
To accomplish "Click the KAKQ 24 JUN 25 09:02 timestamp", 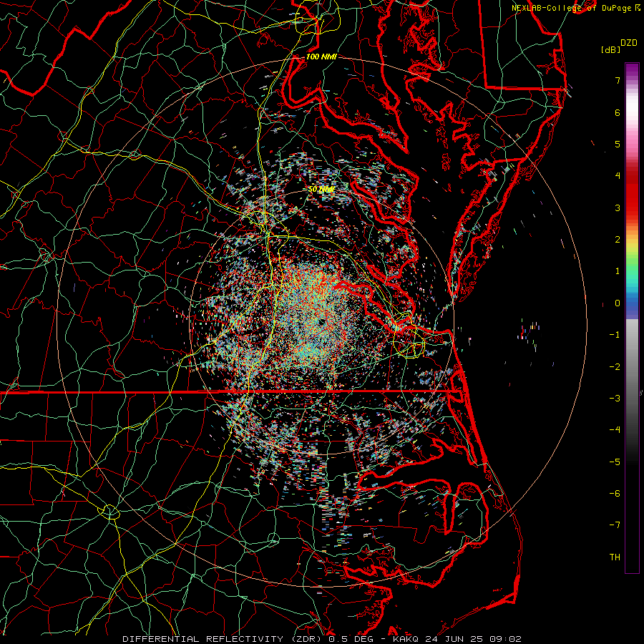I will coord(457,639).
